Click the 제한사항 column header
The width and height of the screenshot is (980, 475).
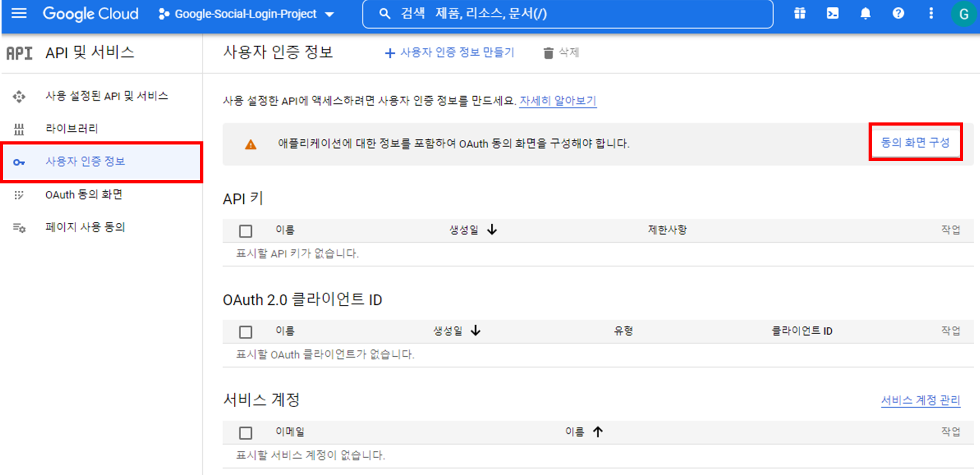[x=667, y=230]
